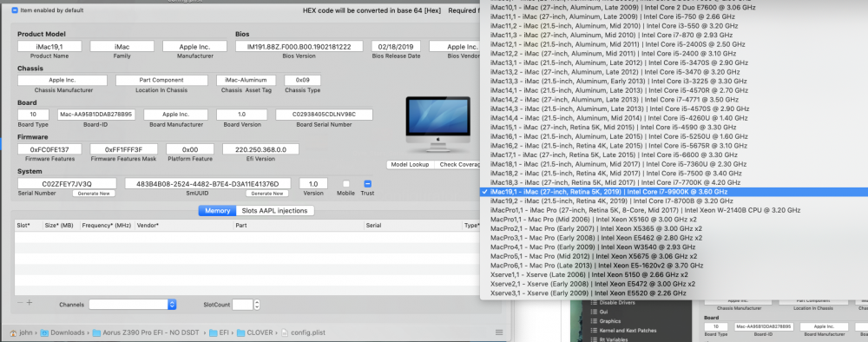The height and width of the screenshot is (342, 868).
Task: Click the SlotCount input field
Action: (x=242, y=305)
